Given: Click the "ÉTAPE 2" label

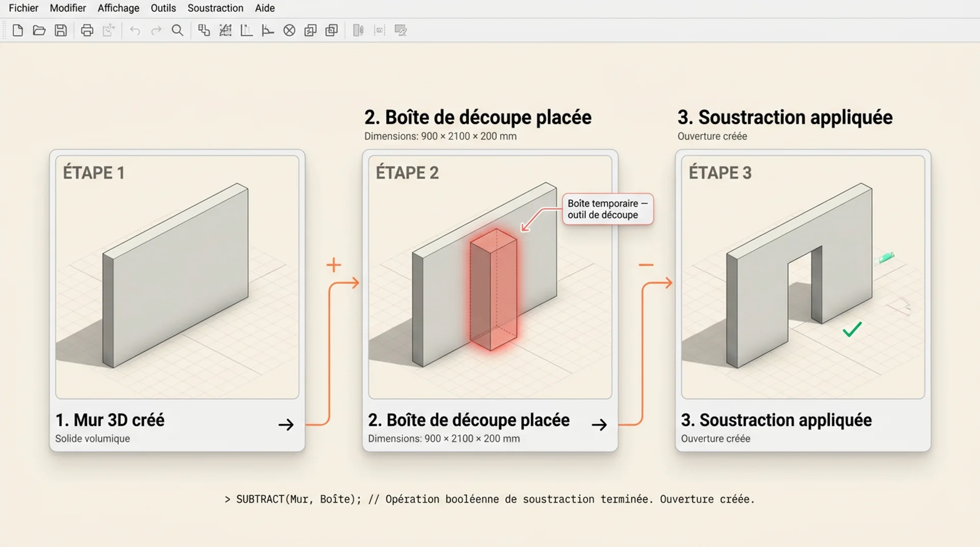Looking at the screenshot, I should pyautogui.click(x=407, y=173).
